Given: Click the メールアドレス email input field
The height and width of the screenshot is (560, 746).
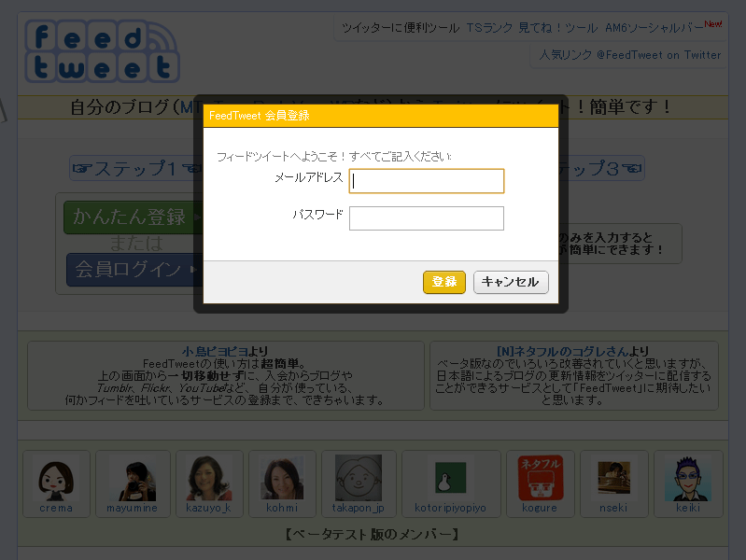Looking at the screenshot, I should pos(427,181).
